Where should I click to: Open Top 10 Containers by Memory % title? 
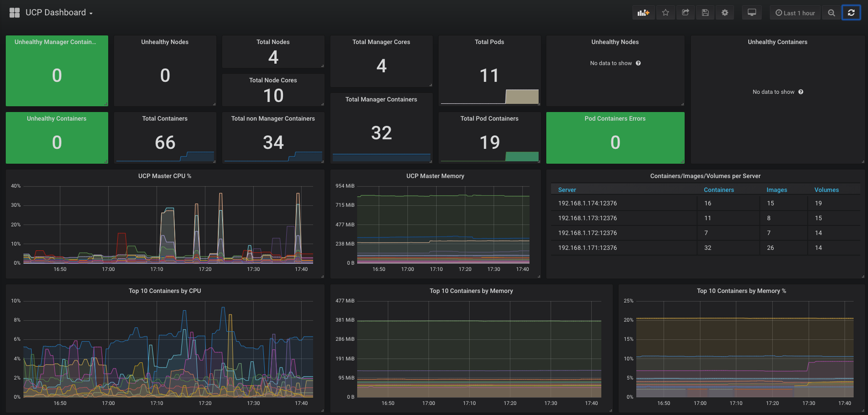tap(741, 291)
